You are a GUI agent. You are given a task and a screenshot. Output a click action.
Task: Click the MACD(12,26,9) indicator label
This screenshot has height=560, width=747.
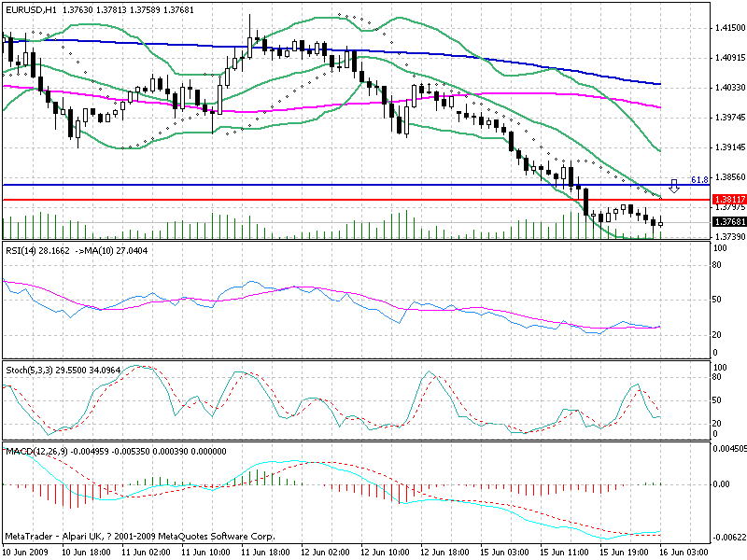tap(36, 452)
